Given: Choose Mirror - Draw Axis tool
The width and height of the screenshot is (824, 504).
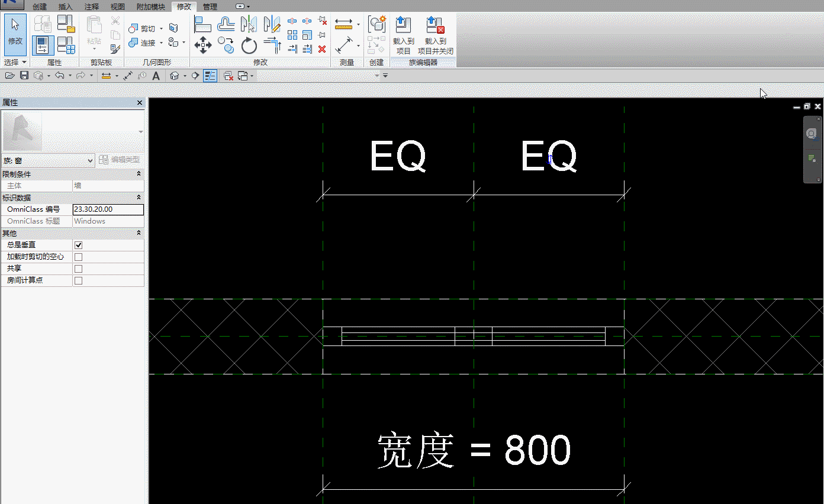Looking at the screenshot, I should [x=272, y=24].
